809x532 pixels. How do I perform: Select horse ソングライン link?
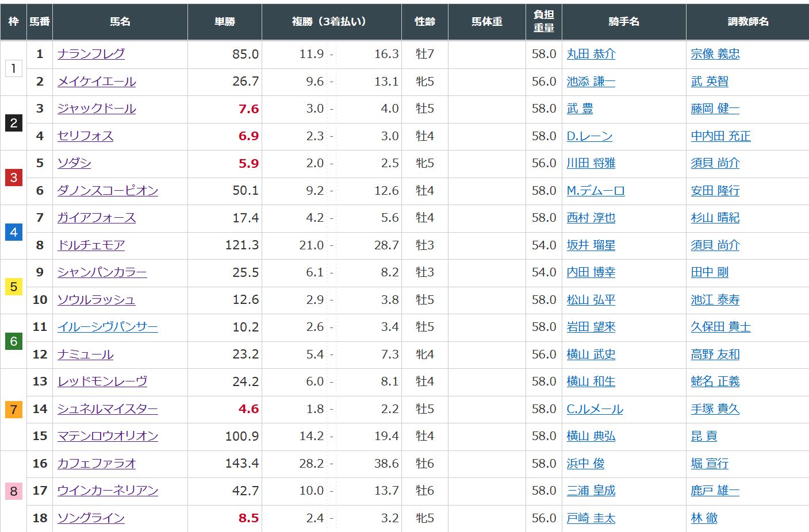(91, 518)
